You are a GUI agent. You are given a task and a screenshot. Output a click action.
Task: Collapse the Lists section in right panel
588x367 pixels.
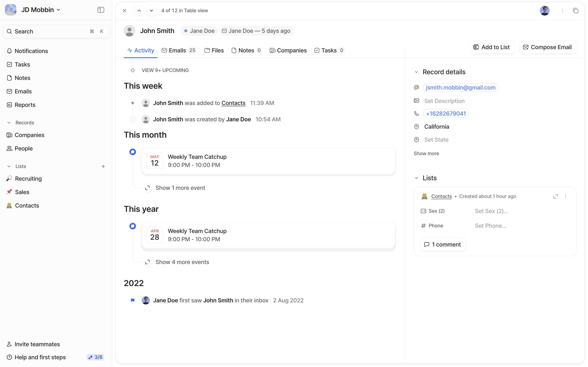416,178
